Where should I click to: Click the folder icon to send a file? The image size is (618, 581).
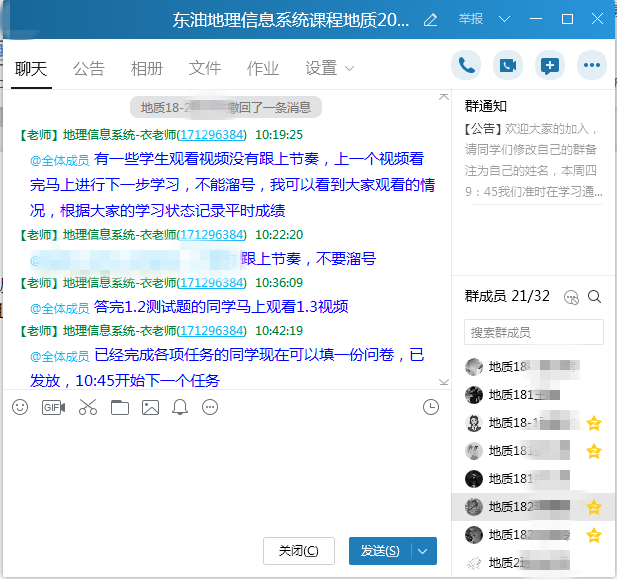[120, 407]
